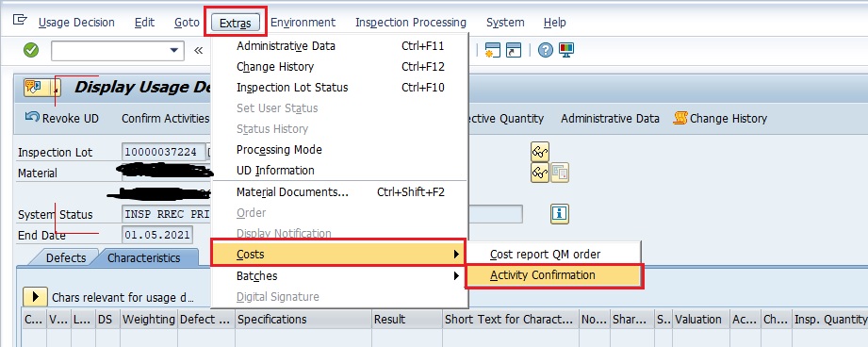
Task: Click the Change History toolbar button
Action: tap(720, 119)
